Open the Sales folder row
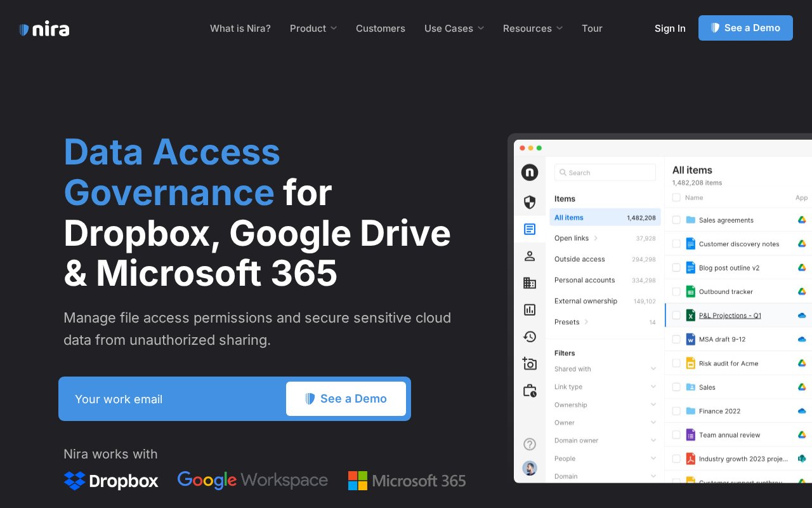 click(x=738, y=387)
